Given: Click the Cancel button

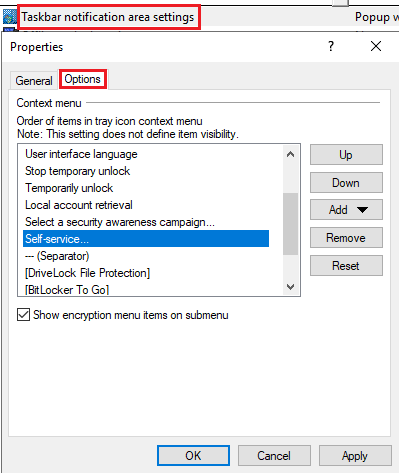Looking at the screenshot, I should point(274,456).
